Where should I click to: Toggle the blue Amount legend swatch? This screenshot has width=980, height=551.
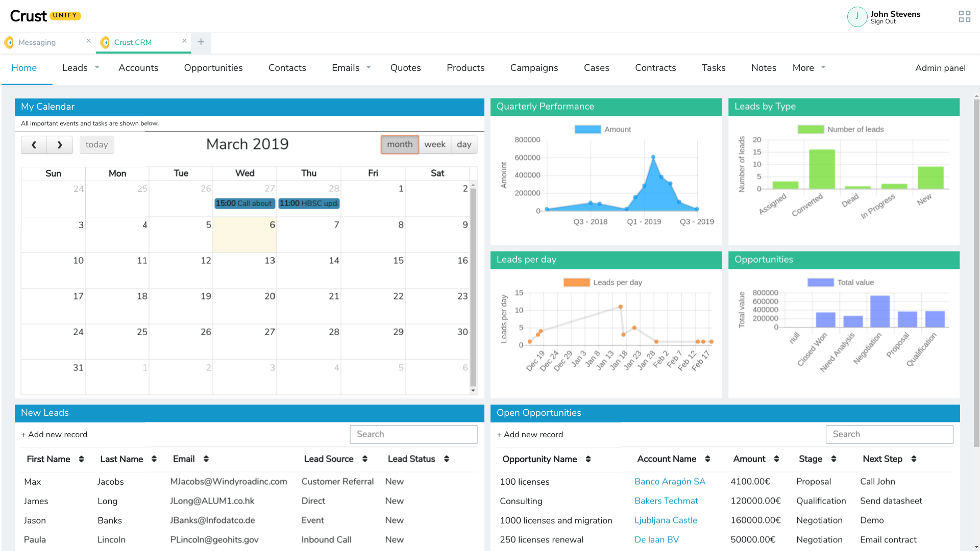(x=587, y=130)
